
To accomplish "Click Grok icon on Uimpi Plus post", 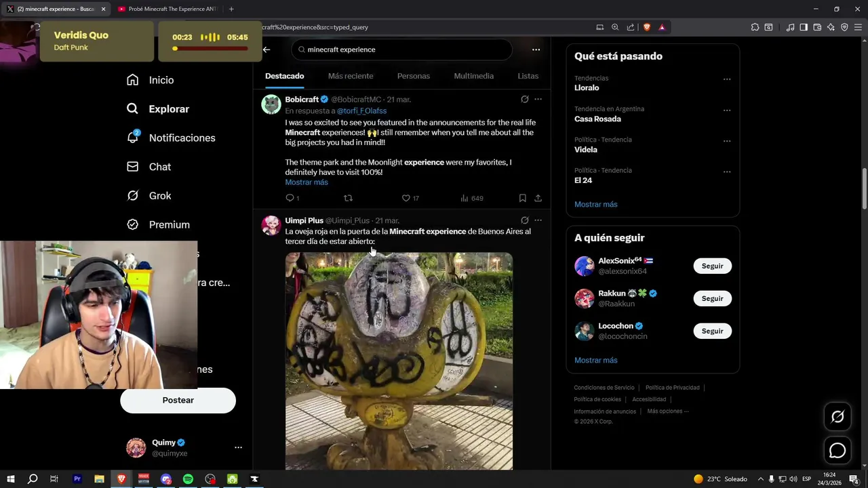I will pos(524,220).
